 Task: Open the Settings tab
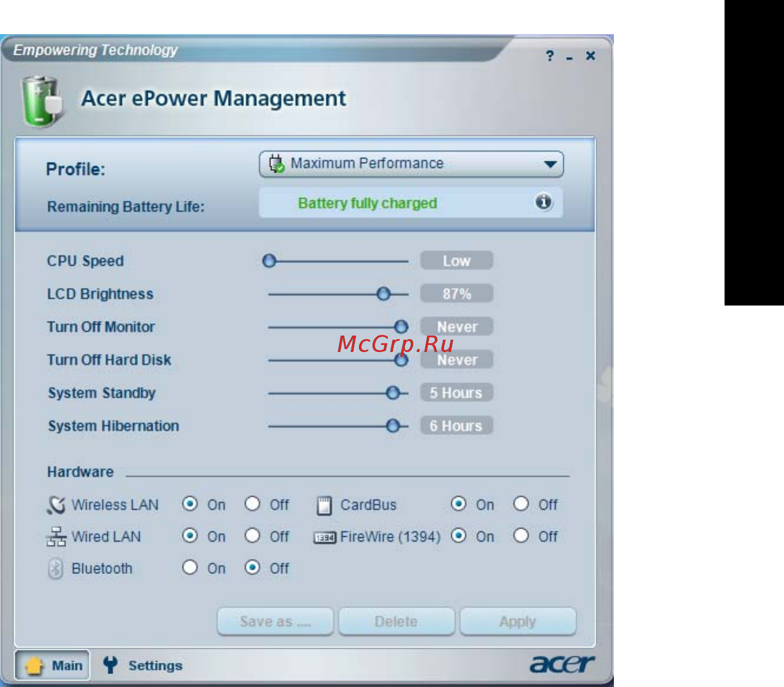(x=143, y=665)
